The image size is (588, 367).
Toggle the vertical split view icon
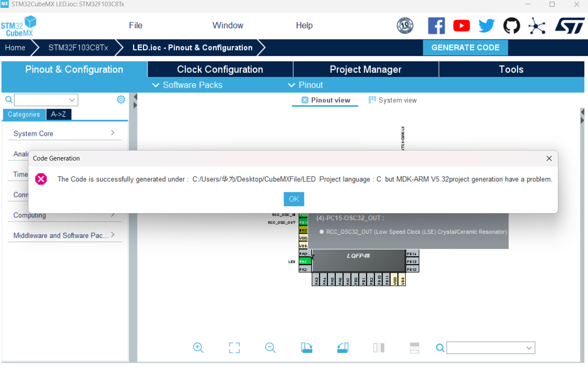379,348
